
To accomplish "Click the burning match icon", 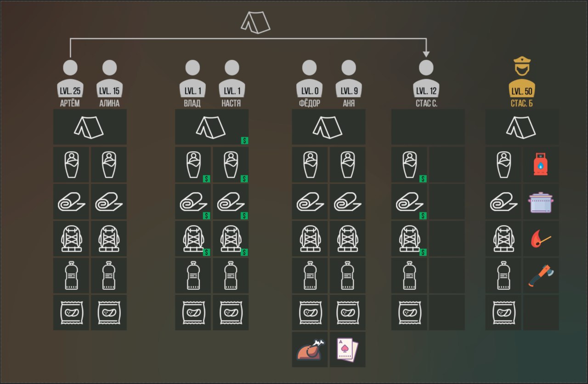I will coord(541,239).
